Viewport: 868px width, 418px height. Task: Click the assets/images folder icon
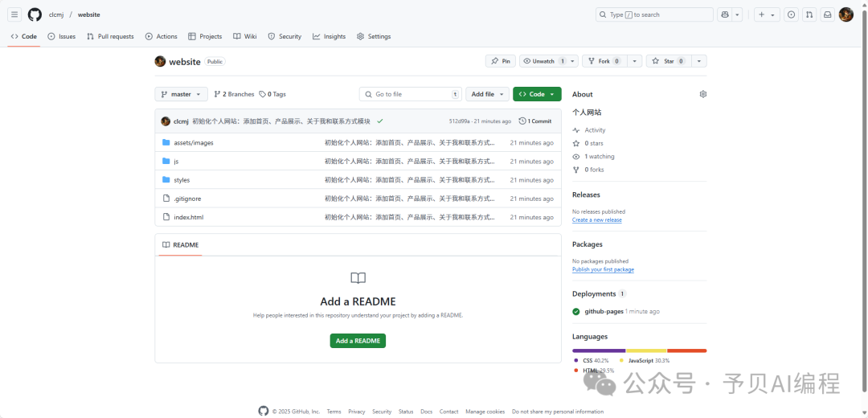[x=166, y=143]
